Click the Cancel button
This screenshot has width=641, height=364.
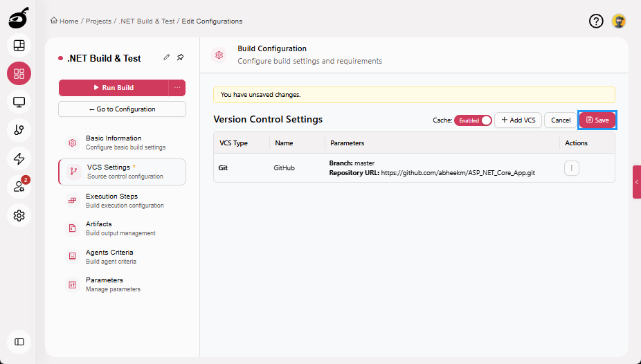(561, 120)
